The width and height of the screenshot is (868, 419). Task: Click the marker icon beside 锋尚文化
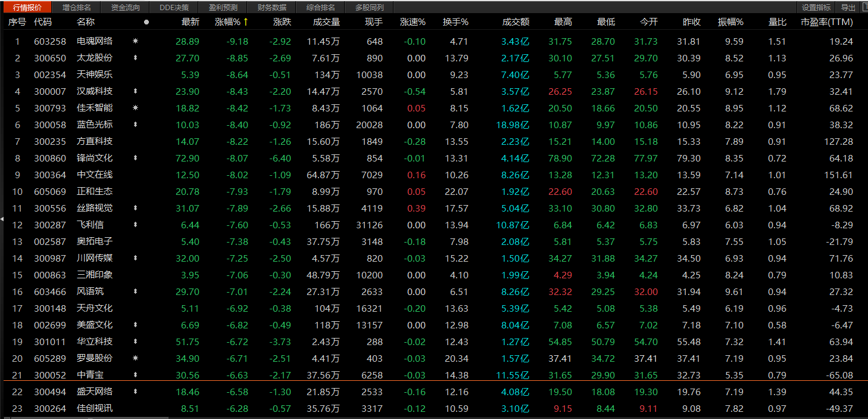pyautogui.click(x=135, y=159)
